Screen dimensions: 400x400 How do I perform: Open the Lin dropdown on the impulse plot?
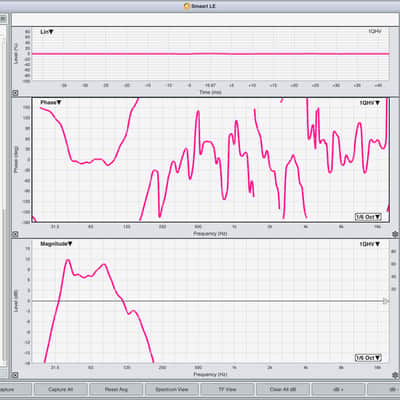pyautogui.click(x=47, y=32)
